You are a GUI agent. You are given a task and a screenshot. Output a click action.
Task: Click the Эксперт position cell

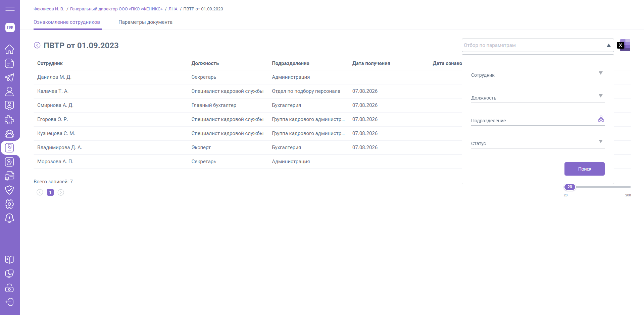[201, 147]
